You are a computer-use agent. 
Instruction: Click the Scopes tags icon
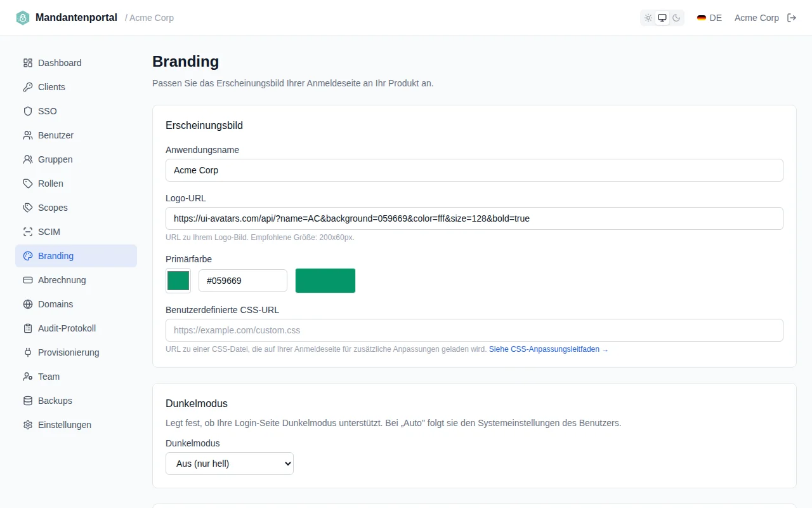tap(28, 208)
